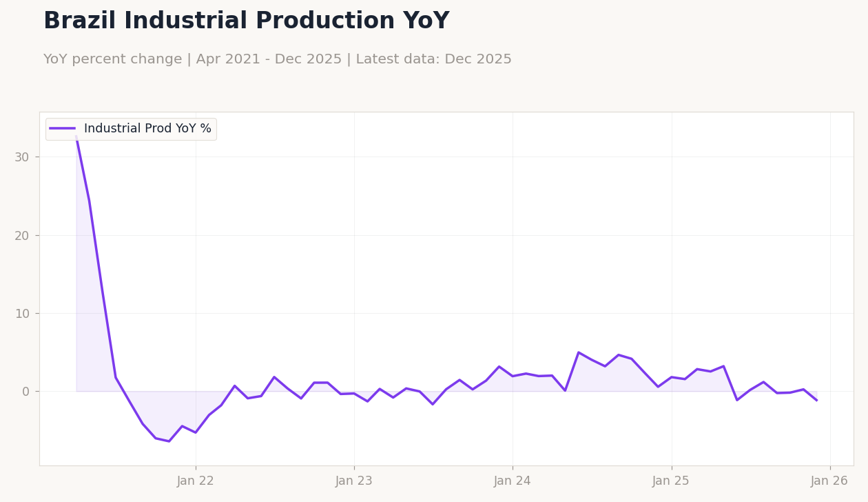Click the chart title Brazil Industrial Production YoY
868x502 pixels.
tap(247, 21)
